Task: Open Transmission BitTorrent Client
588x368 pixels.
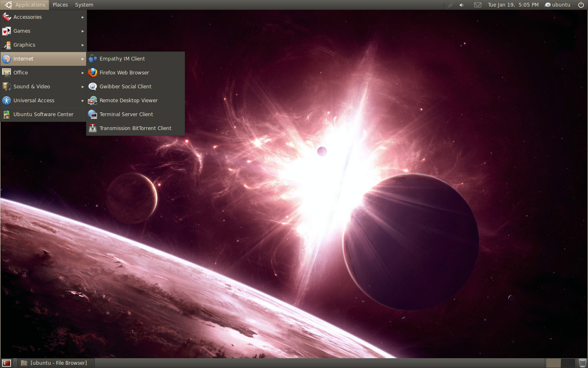Action: click(135, 128)
